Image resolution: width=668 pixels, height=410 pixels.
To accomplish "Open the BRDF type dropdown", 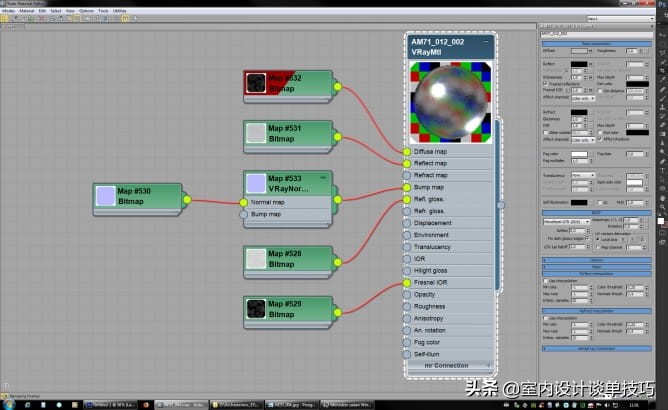I will (x=568, y=220).
